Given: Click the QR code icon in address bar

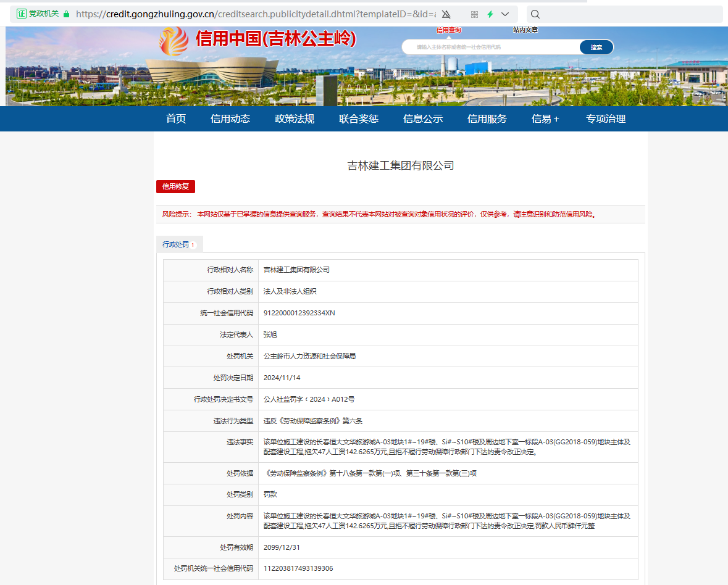Looking at the screenshot, I should pos(474,14).
